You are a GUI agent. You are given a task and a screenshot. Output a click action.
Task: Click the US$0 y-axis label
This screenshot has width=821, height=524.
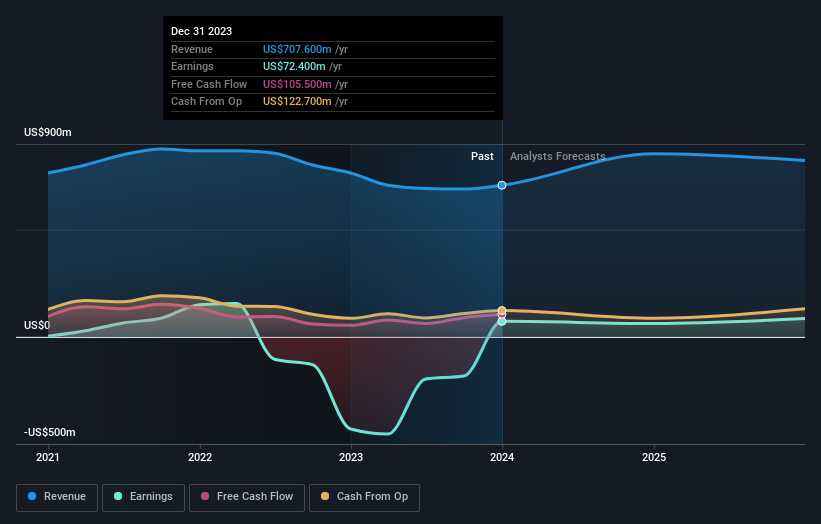[37, 325]
